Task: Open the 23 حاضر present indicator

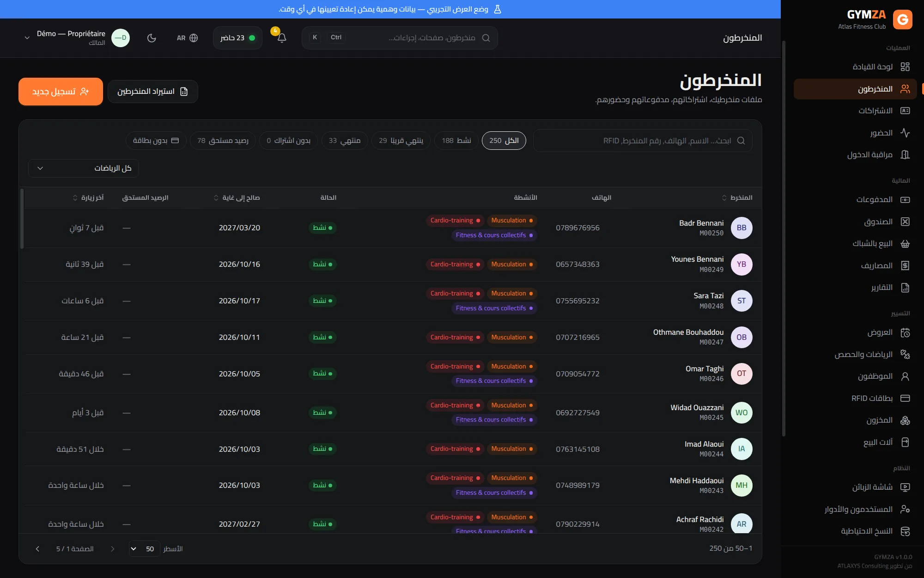Action: click(x=237, y=38)
